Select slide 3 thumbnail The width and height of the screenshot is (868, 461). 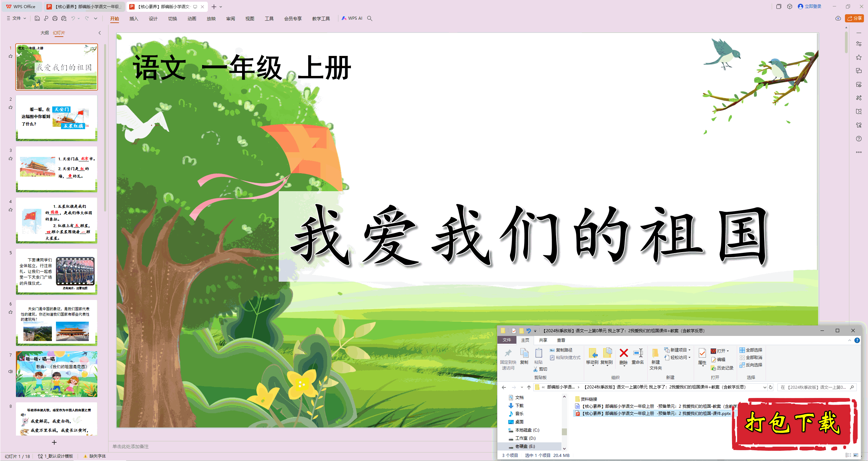(x=57, y=169)
